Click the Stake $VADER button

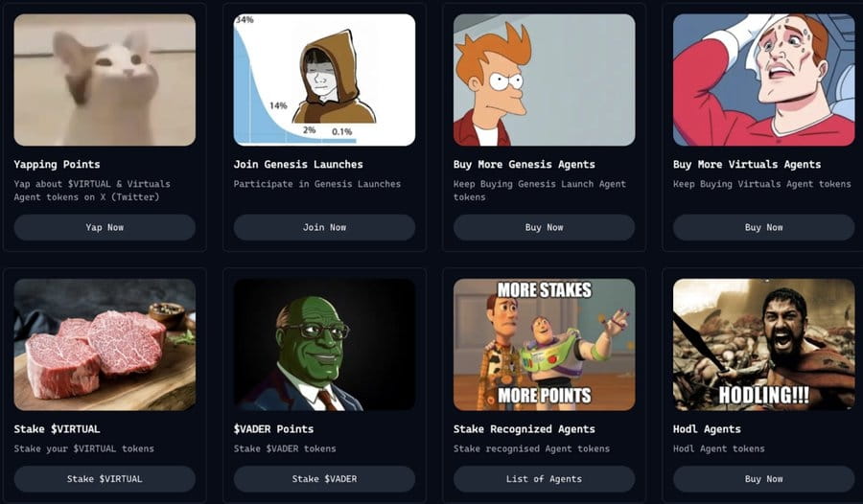[324, 479]
